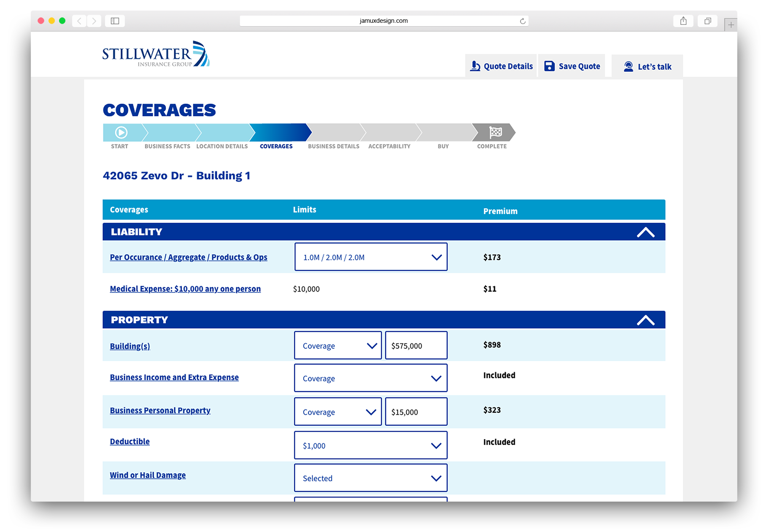Click the $15,000 personal property amount field

[x=416, y=412]
